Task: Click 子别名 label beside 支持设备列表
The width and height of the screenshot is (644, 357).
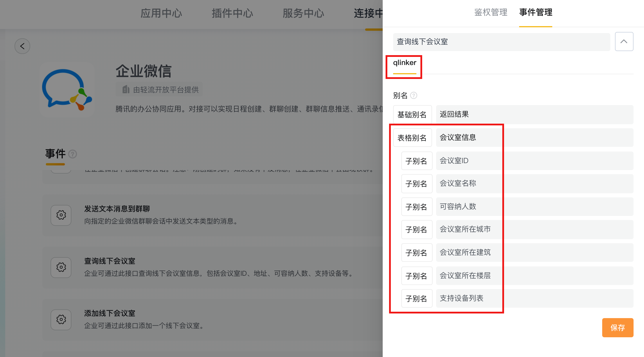Action: coord(417,298)
